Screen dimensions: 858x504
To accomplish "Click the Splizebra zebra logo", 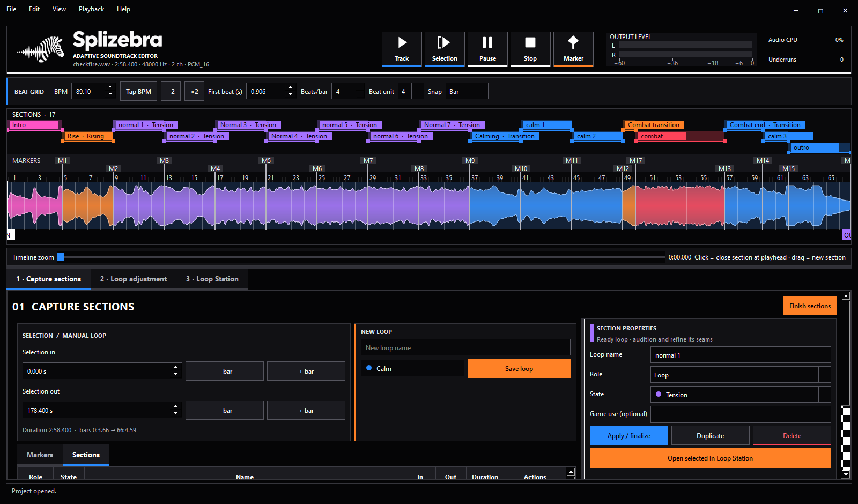I will point(41,49).
